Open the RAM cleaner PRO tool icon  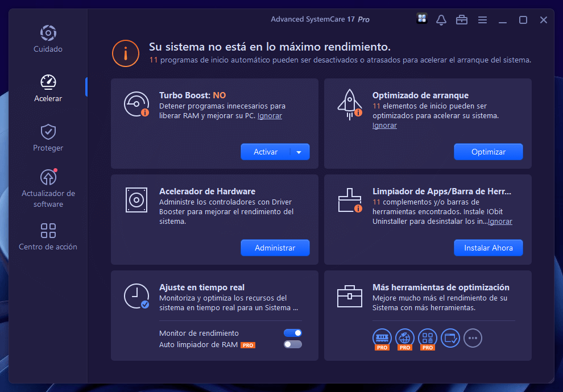pos(382,339)
